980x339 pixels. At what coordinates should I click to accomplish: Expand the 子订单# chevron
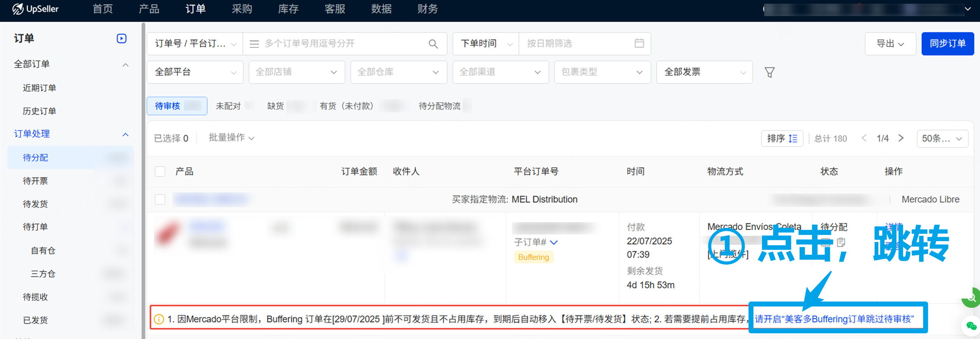(554, 242)
